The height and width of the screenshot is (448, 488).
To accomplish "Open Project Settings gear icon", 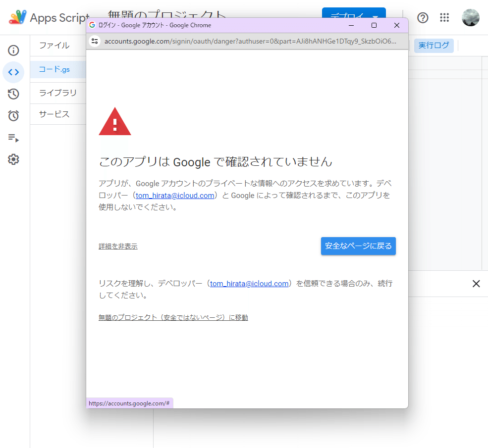I will pos(13,159).
